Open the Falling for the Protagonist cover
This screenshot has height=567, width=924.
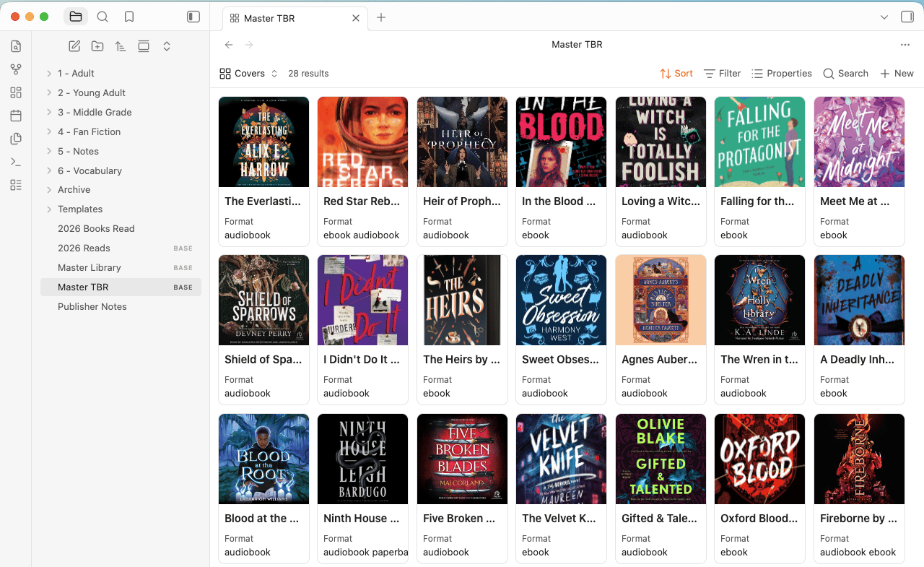click(759, 142)
